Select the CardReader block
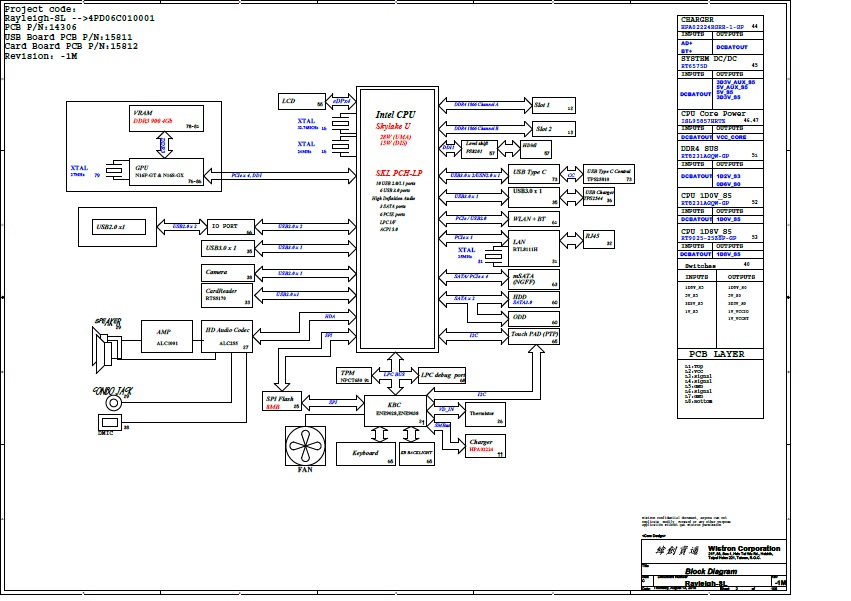 pyautogui.click(x=226, y=295)
